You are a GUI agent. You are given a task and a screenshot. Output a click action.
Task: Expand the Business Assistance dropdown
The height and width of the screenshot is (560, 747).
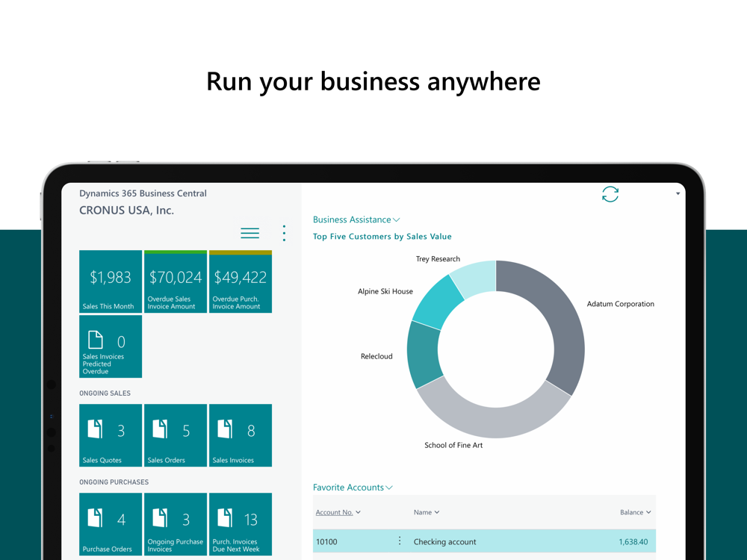(x=356, y=220)
